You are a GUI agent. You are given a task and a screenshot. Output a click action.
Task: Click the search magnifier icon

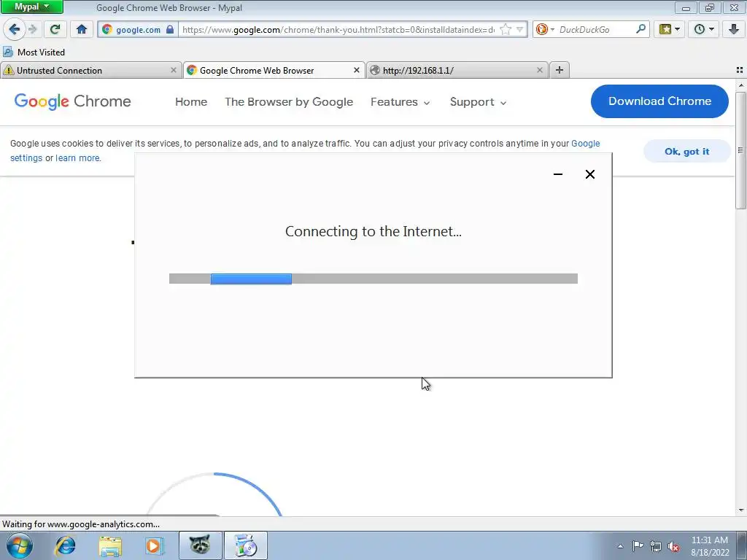(640, 29)
